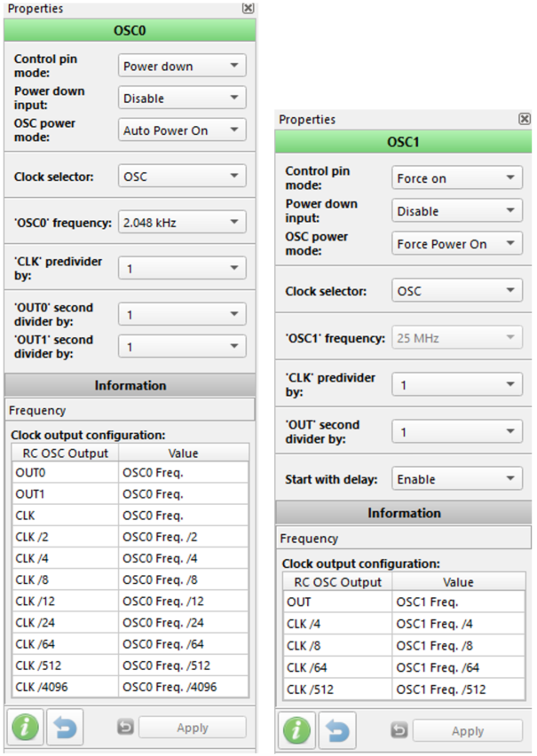This screenshot has height=756, width=537.
Task: Click the blue undo arrow in OSC1 panel
Action: coord(337,730)
